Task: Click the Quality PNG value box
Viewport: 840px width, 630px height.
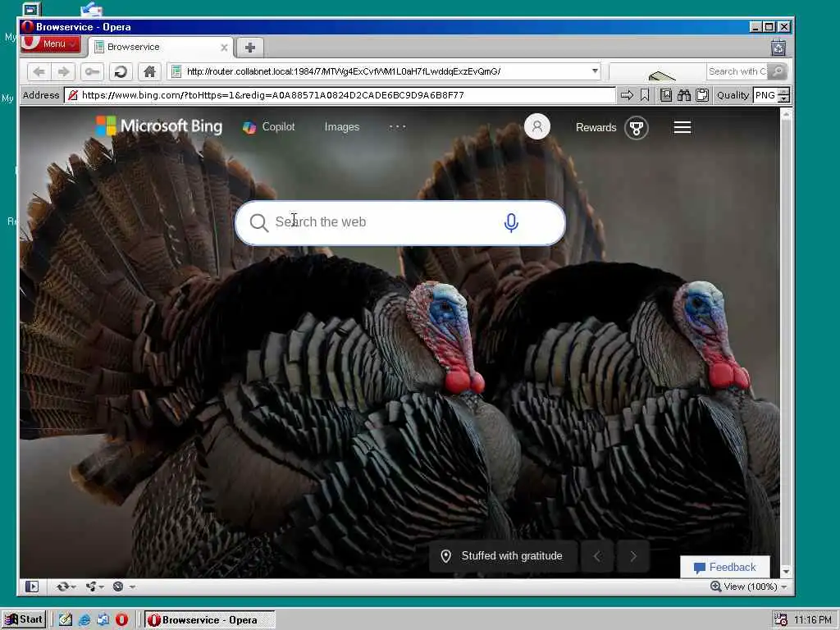Action: (765, 95)
